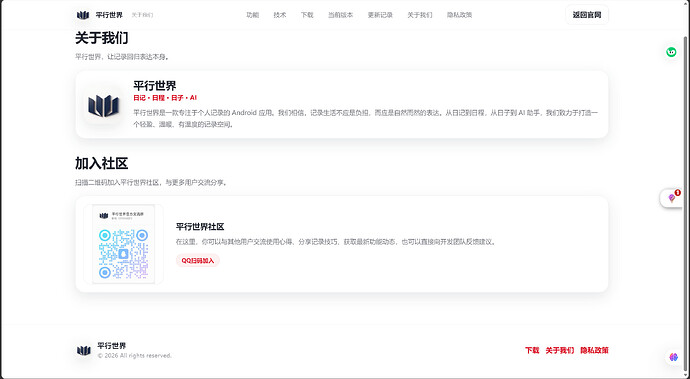
Task: Click the QQ group QR code image
Action: (123, 244)
